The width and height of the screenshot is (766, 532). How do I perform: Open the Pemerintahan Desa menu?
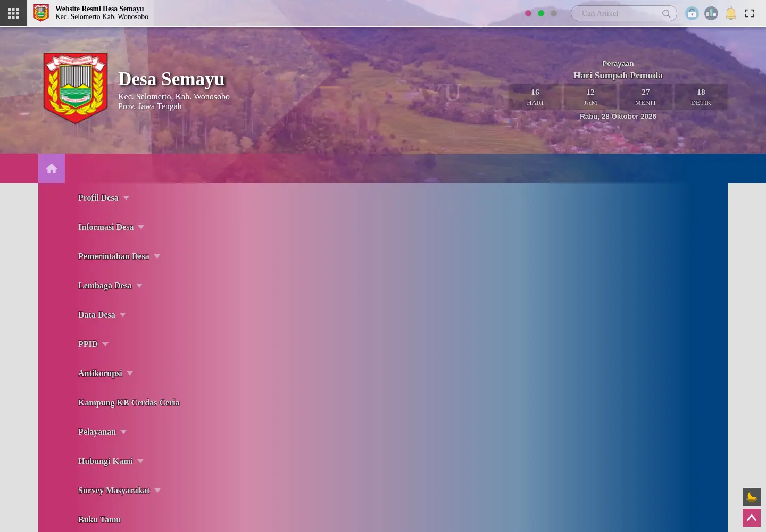(114, 256)
